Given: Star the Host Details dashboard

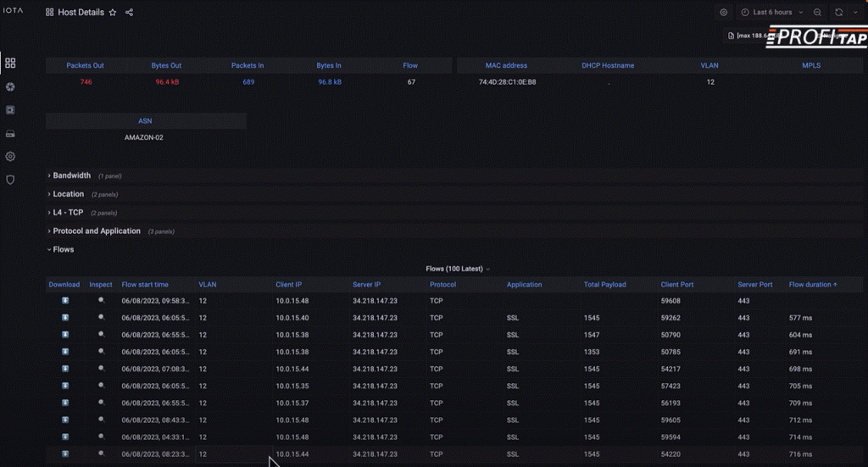Looking at the screenshot, I should (x=113, y=13).
